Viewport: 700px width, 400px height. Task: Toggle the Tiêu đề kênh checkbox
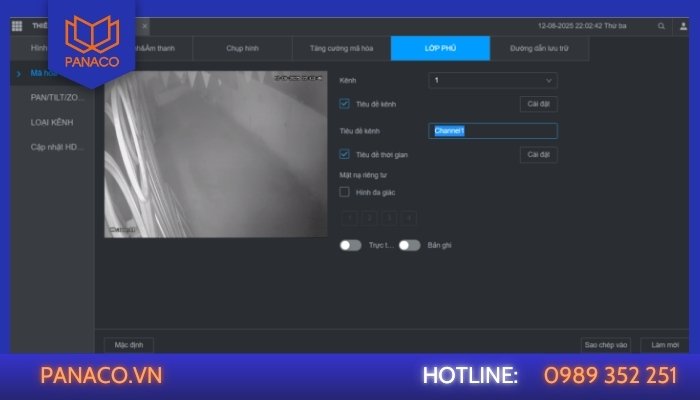point(344,104)
